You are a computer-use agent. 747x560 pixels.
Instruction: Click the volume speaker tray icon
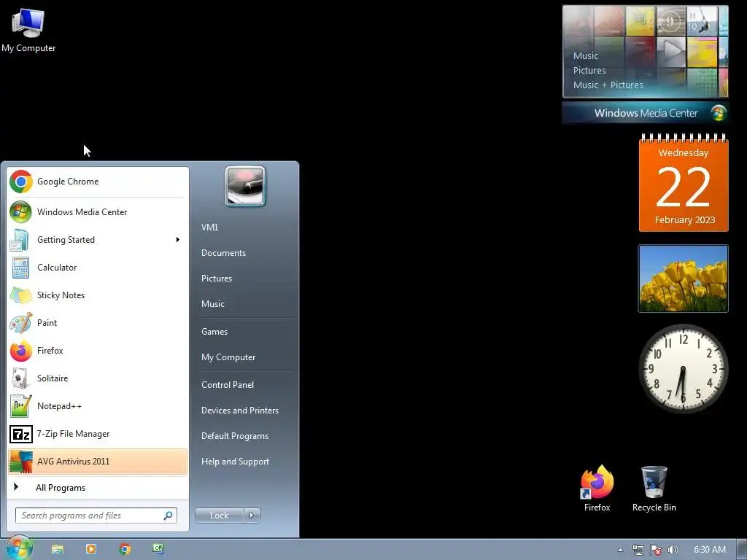coord(673,550)
